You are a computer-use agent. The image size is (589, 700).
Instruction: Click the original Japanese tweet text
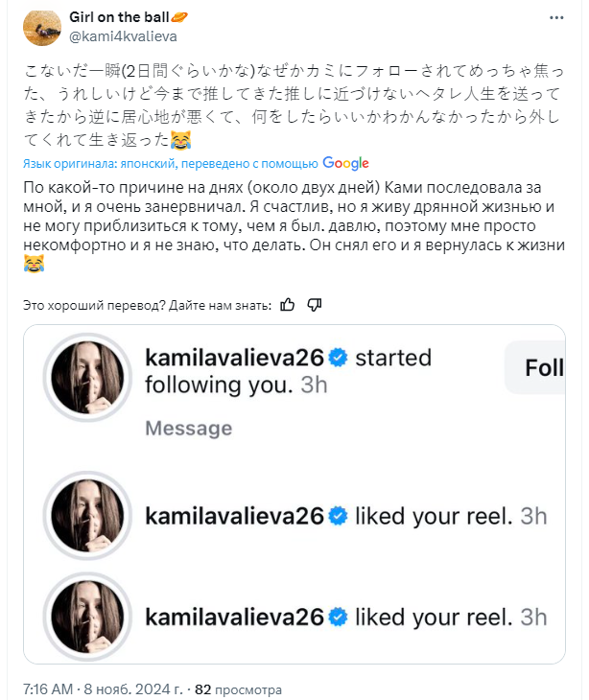(x=288, y=105)
